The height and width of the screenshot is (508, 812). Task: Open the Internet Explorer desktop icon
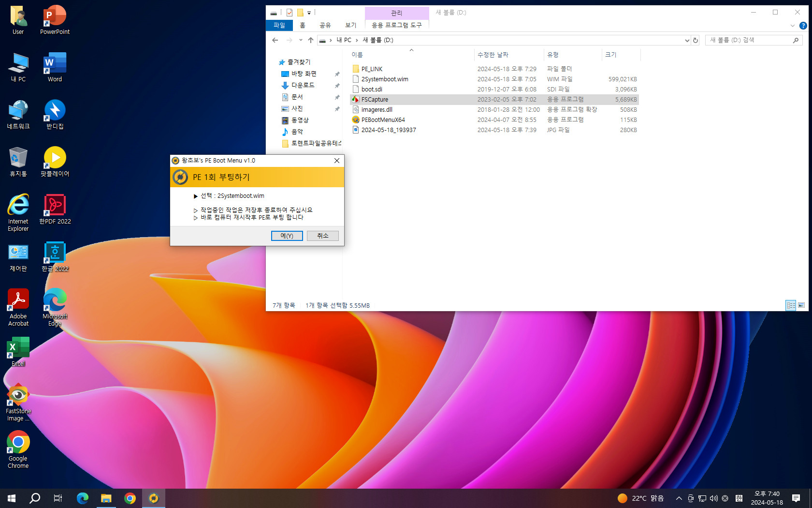click(x=18, y=213)
